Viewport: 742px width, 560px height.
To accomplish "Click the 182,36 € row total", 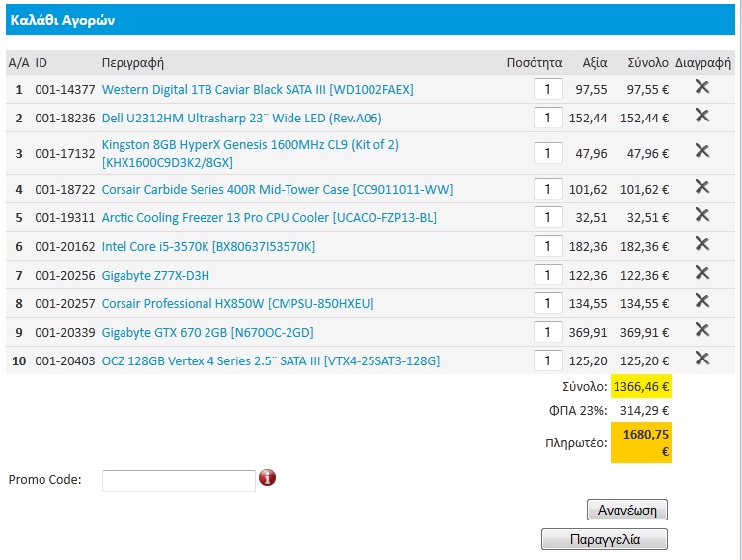I will (644, 246).
